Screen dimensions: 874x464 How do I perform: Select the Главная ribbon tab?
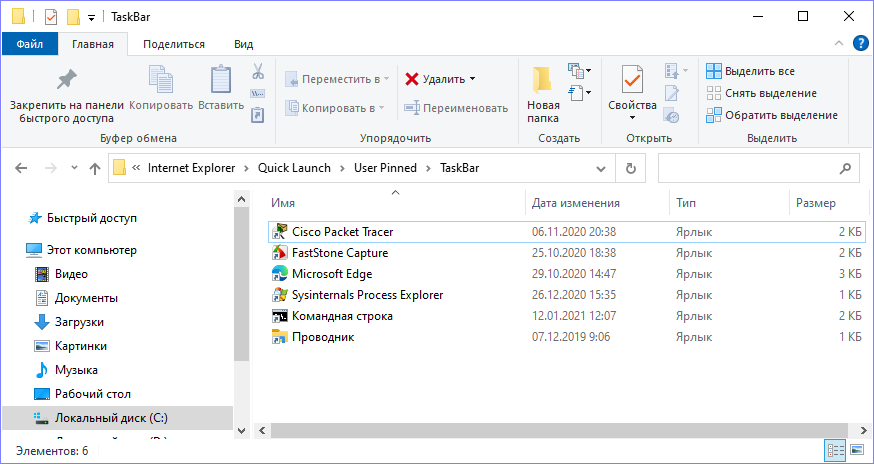point(93,44)
